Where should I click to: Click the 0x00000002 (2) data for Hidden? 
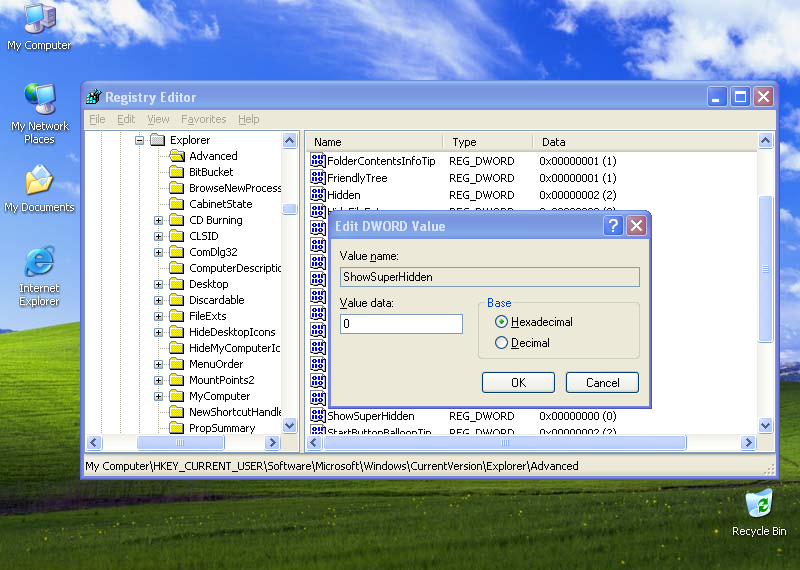(578, 194)
